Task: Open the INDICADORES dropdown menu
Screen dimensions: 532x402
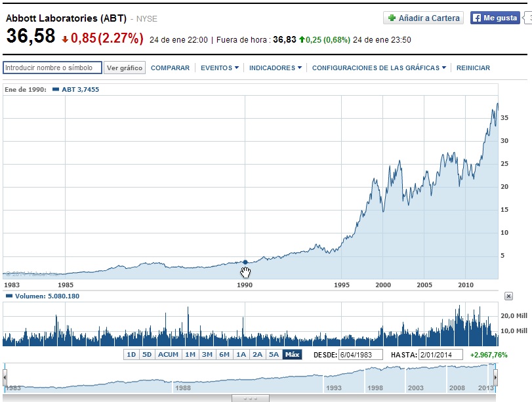Action: [x=275, y=68]
